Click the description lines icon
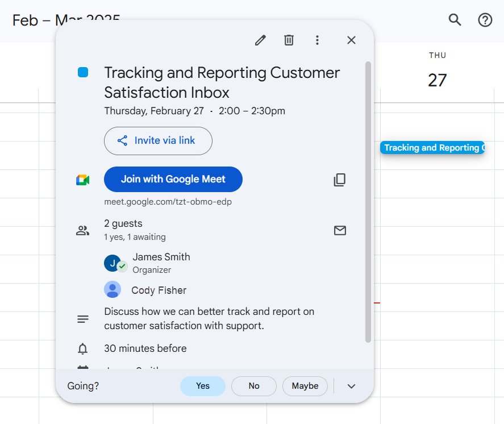The image size is (504, 424). point(83,319)
